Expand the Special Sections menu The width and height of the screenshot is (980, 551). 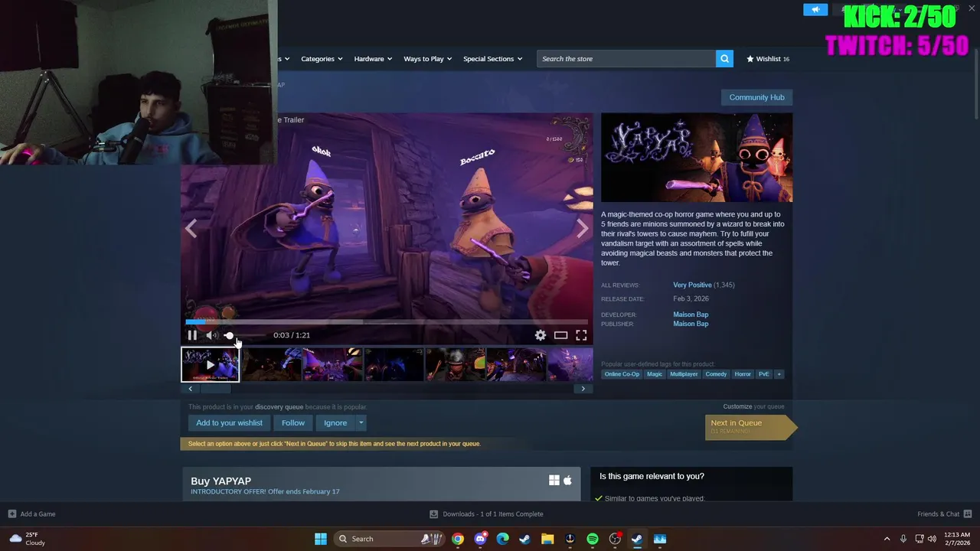tap(492, 59)
